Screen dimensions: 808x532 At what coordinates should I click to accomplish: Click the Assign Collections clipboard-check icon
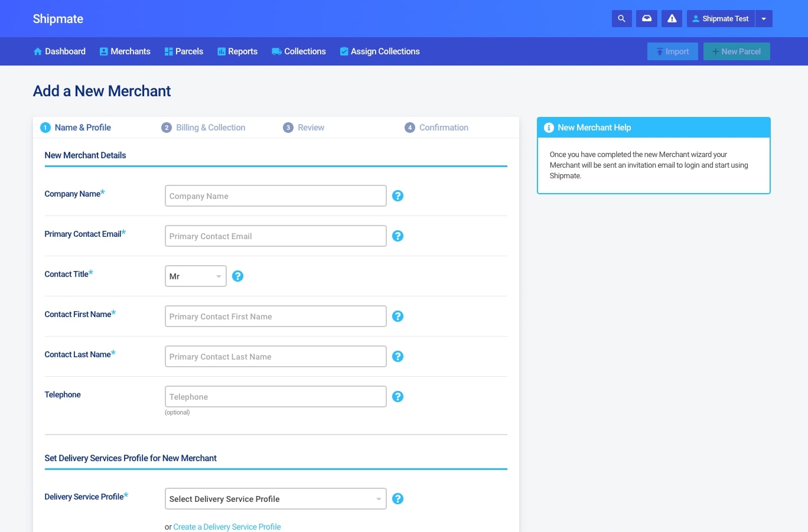pos(344,51)
